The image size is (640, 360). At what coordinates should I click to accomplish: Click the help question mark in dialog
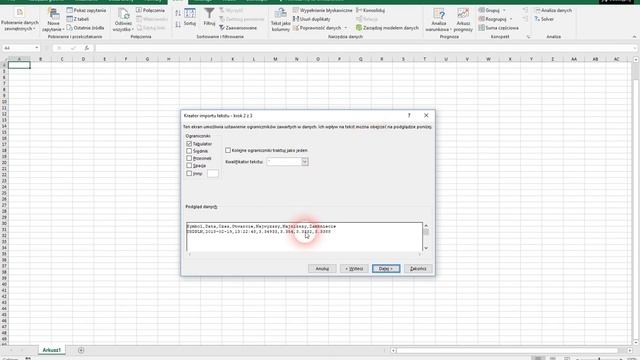[409, 116]
